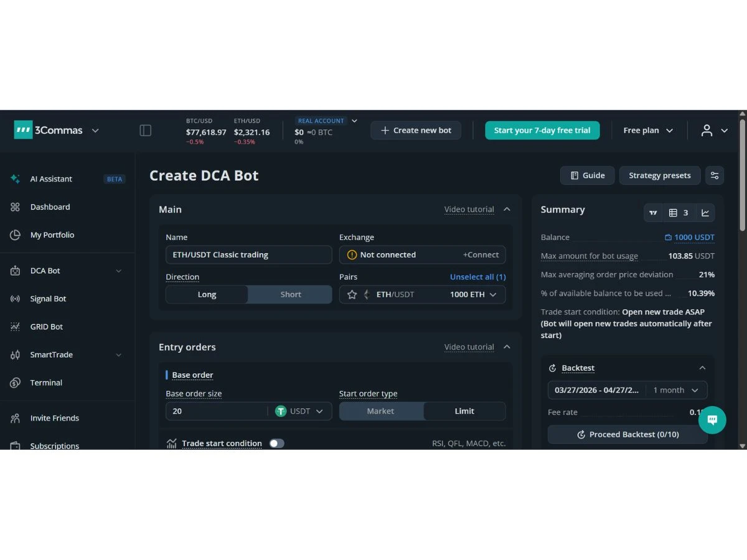Click the Backtest history clock icon

[x=552, y=368]
